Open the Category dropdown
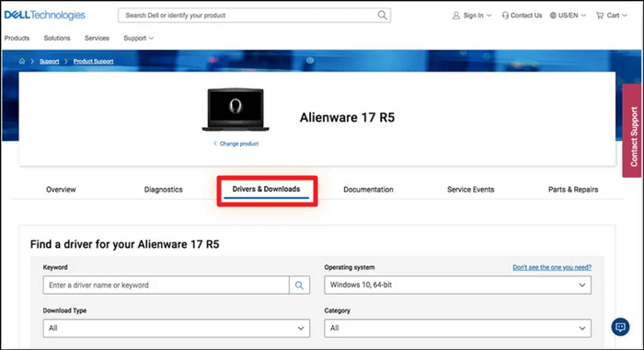The width and height of the screenshot is (644, 350). (457, 328)
